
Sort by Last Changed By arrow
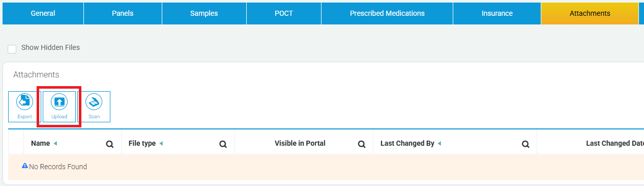(x=440, y=144)
